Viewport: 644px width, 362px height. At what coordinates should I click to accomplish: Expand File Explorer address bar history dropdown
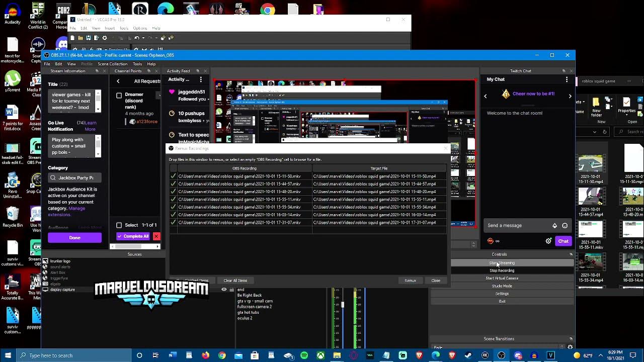click(x=595, y=132)
